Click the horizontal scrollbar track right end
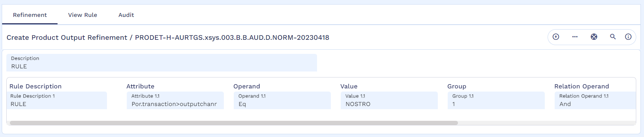Screen dimensions: 644x137 click(628, 123)
